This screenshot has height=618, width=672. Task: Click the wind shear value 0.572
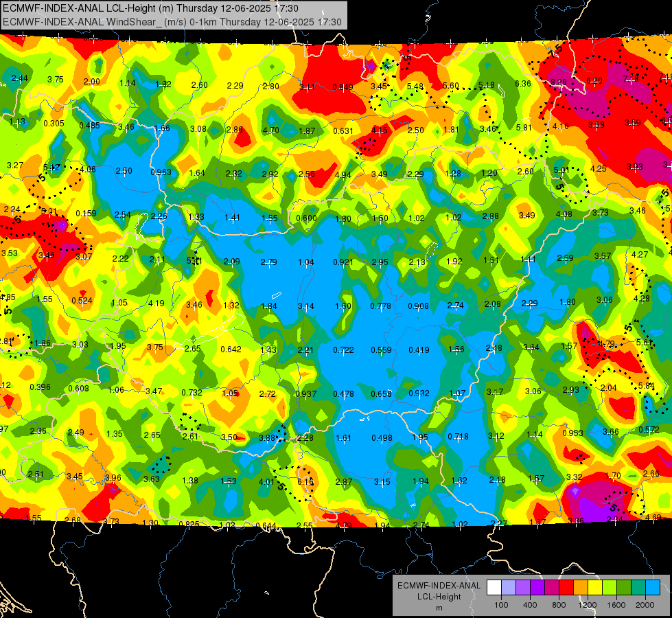pyautogui.click(x=649, y=430)
